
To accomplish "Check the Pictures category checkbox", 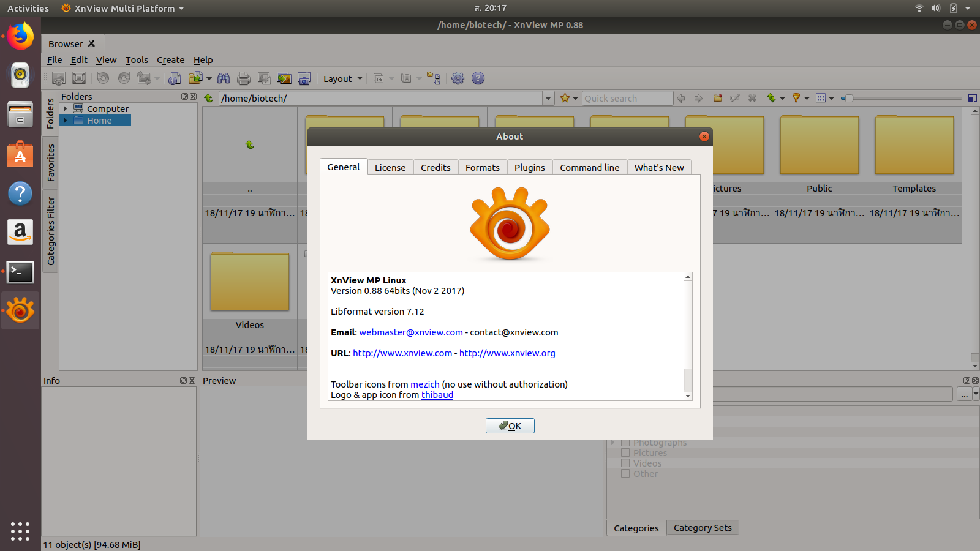I will pos(625,453).
